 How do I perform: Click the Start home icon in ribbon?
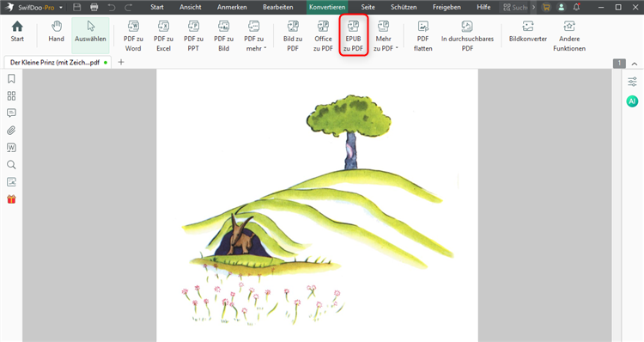tap(17, 32)
